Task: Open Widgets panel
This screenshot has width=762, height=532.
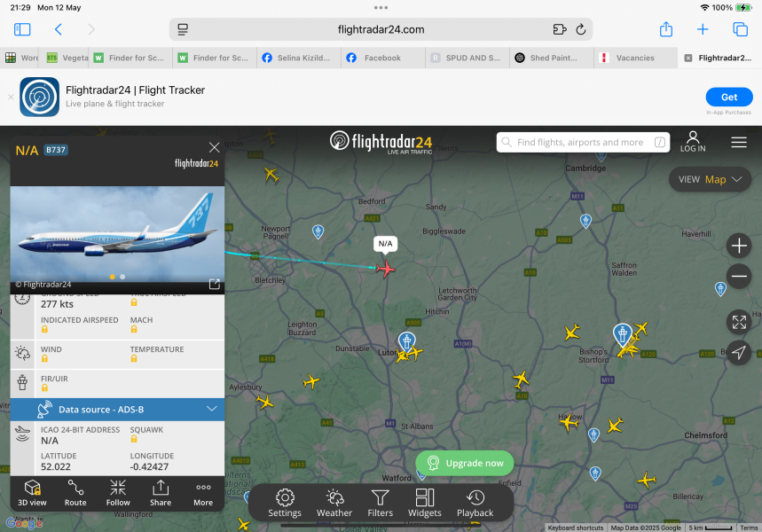Action: pos(425,503)
